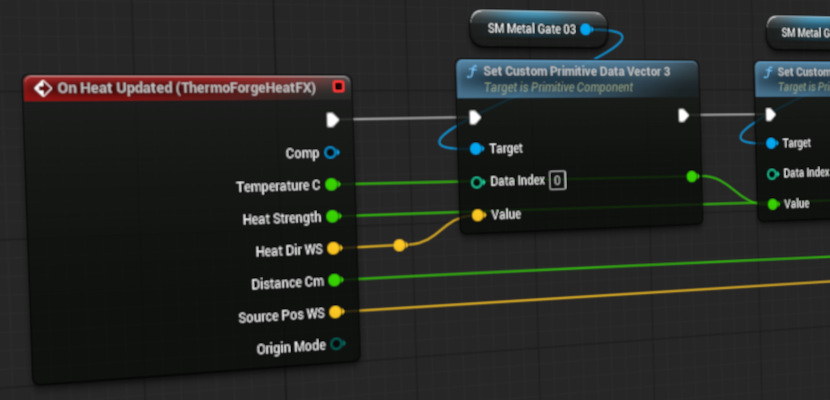
Task: Click the SM Metal Gate 03 output pin
Action: [586, 30]
